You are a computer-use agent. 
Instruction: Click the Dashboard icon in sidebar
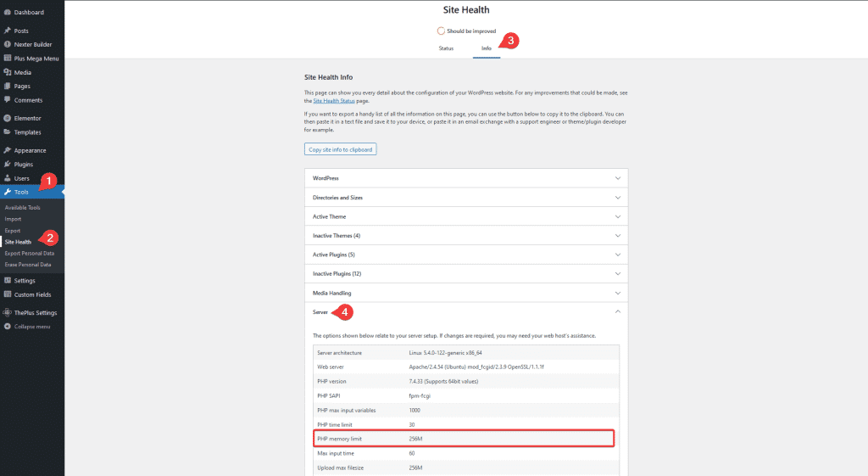[8, 13]
